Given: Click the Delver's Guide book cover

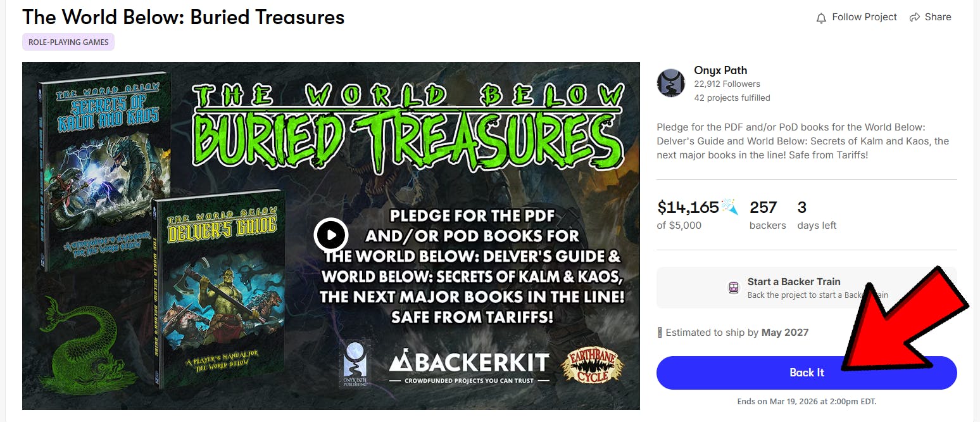Looking at the screenshot, I should coord(218,288).
